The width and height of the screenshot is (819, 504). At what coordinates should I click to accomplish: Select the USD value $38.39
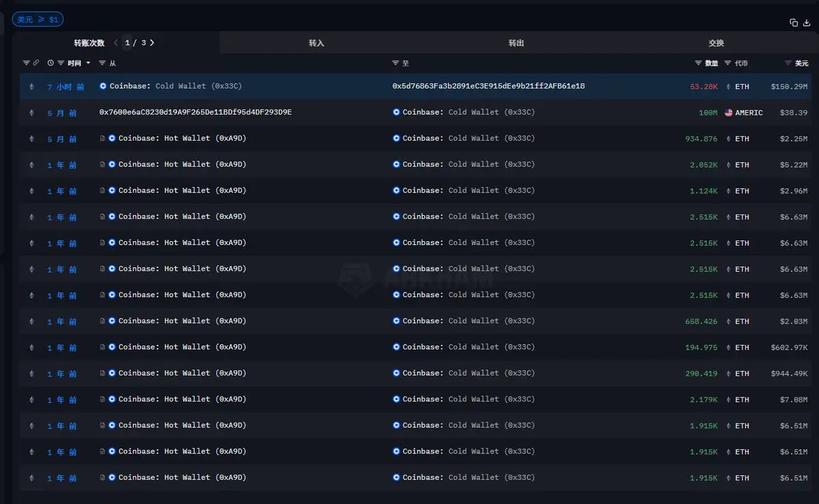pos(794,113)
